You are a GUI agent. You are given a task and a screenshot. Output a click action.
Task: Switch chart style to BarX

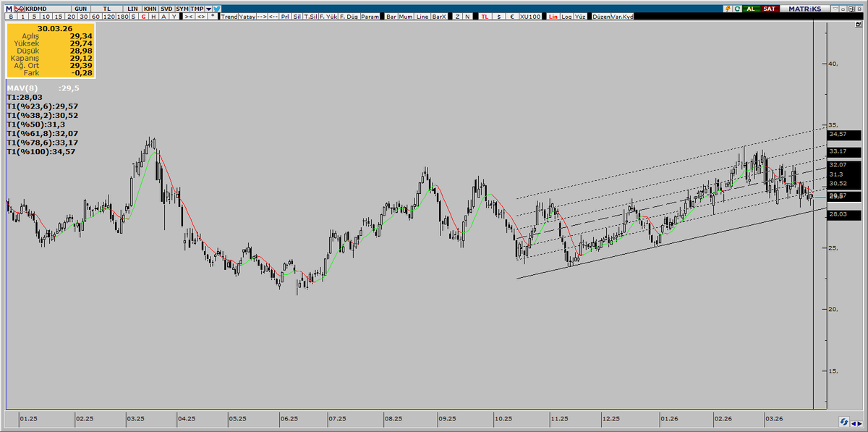coord(439,17)
